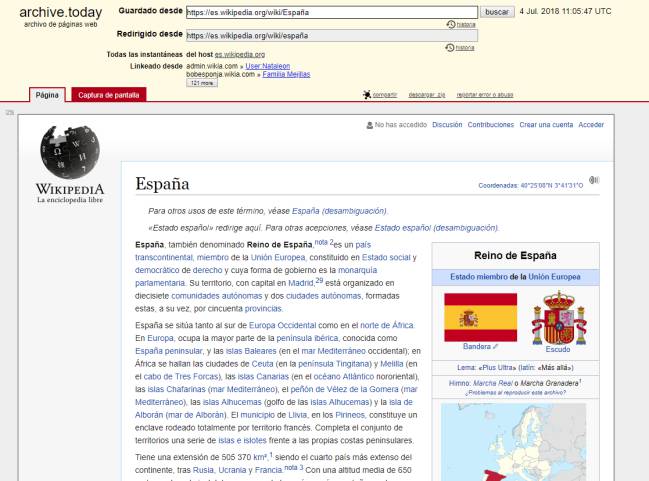Image resolution: width=649 pixels, height=481 pixels.
Task: Open the Familia Mejías link
Action: click(x=286, y=74)
